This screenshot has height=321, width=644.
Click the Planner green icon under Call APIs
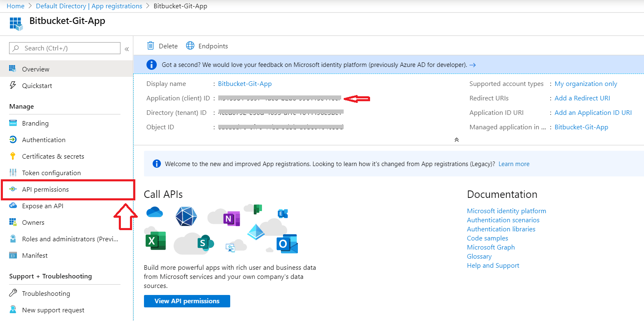coord(258,209)
